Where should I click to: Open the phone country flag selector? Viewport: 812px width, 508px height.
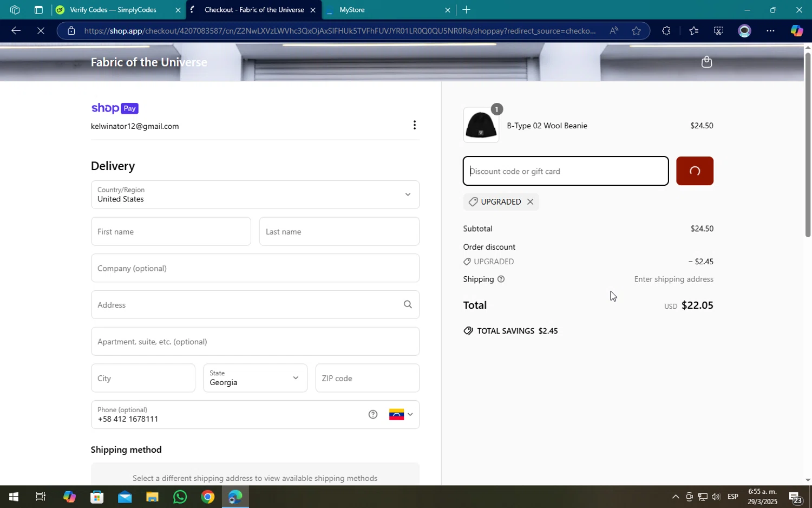pyautogui.click(x=401, y=415)
